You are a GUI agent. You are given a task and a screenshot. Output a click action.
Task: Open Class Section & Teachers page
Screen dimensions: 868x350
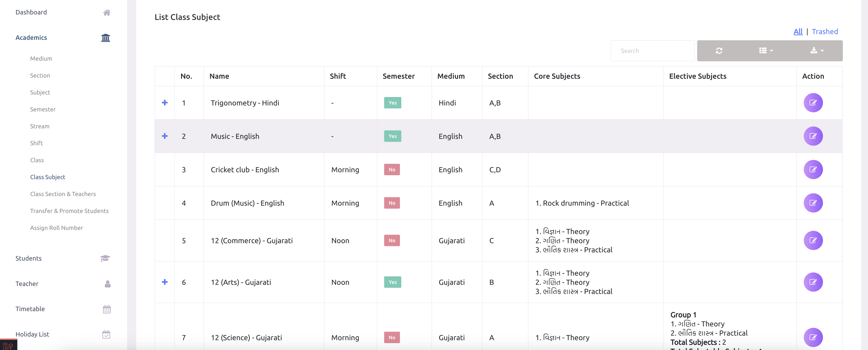[x=63, y=194]
